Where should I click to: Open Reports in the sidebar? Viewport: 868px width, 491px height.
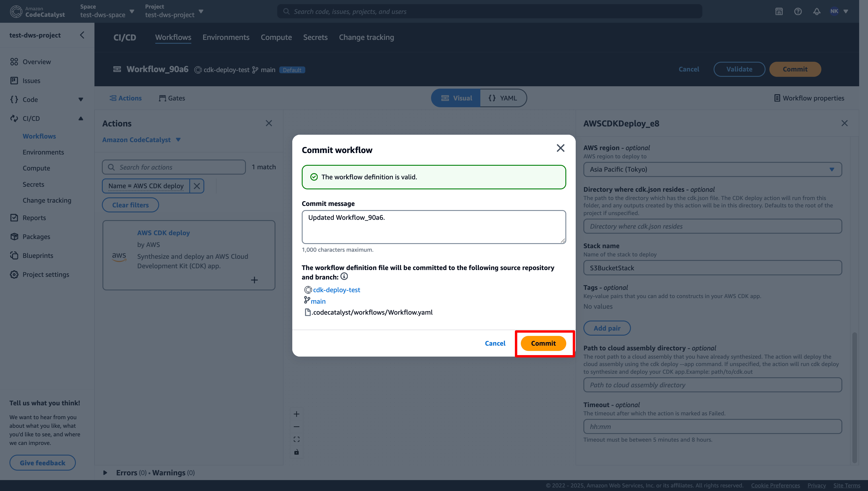coord(34,217)
